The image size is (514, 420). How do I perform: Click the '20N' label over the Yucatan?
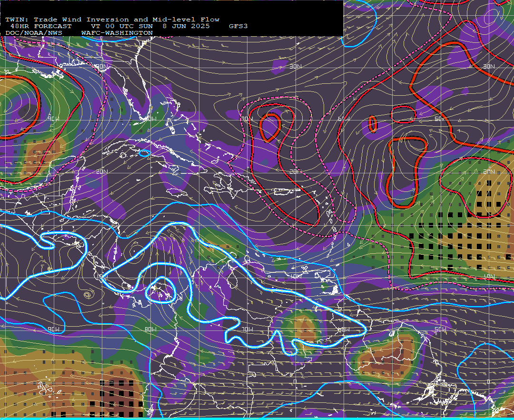pos(102,171)
